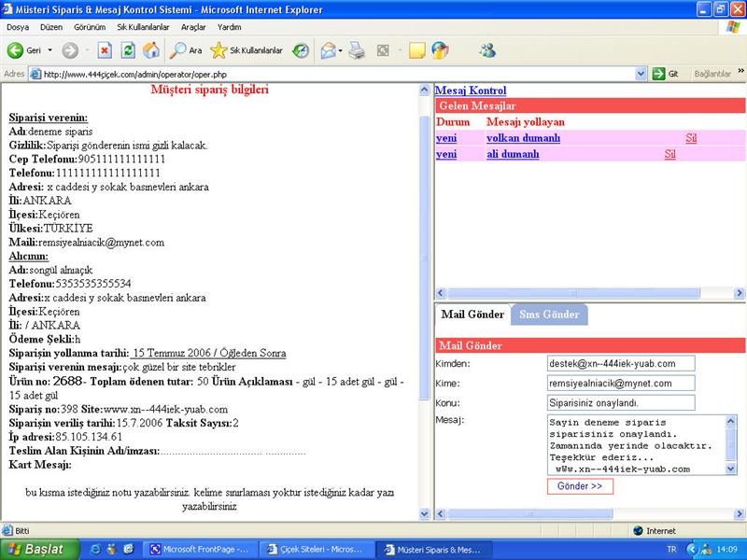Open Back button history dropdown arrow
Screen dimensions: 747x560
(50, 50)
